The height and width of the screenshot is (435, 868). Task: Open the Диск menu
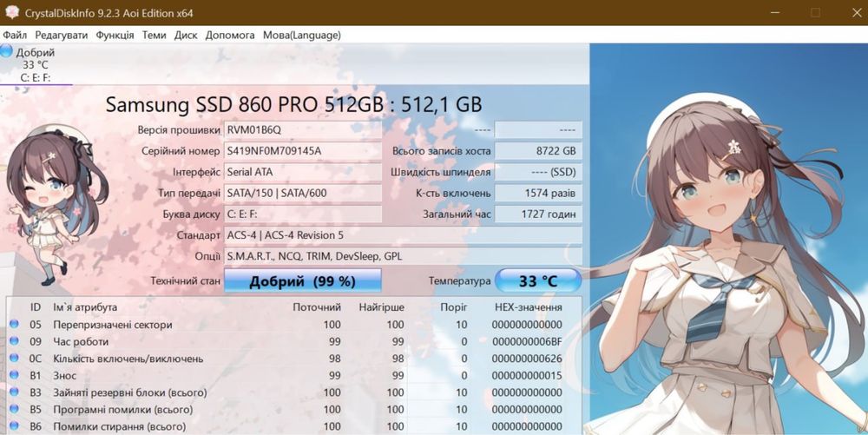pyautogui.click(x=186, y=35)
